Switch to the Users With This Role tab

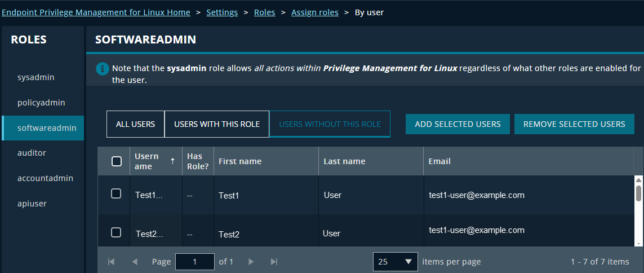pos(217,124)
